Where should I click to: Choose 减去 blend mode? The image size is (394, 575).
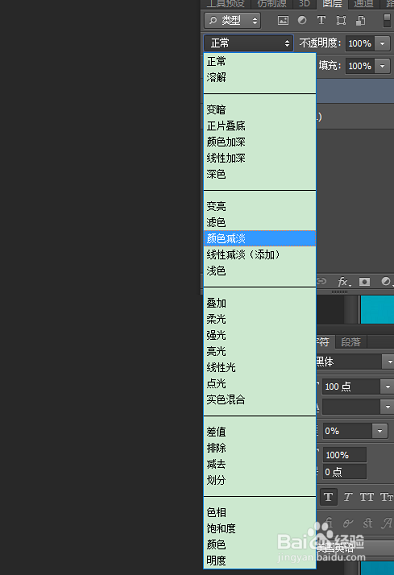tap(260, 464)
